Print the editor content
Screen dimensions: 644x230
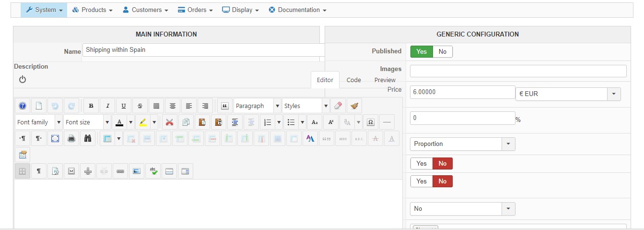(71, 139)
